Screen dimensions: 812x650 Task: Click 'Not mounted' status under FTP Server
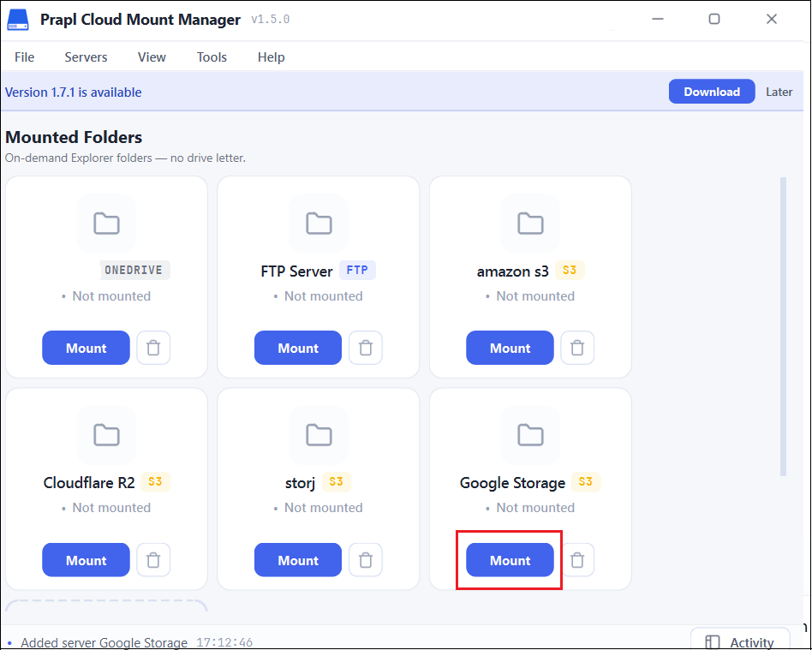pyautogui.click(x=324, y=296)
